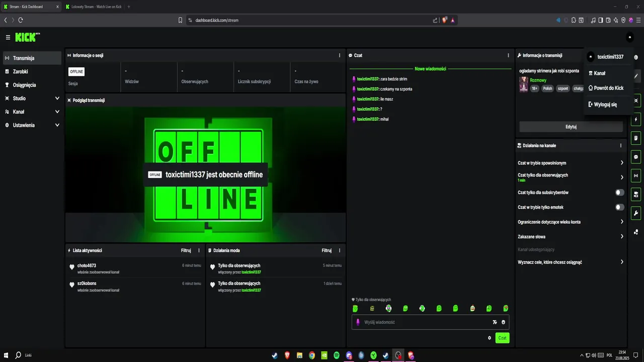Select Osiągnięcia in the left sidebar

32,85
